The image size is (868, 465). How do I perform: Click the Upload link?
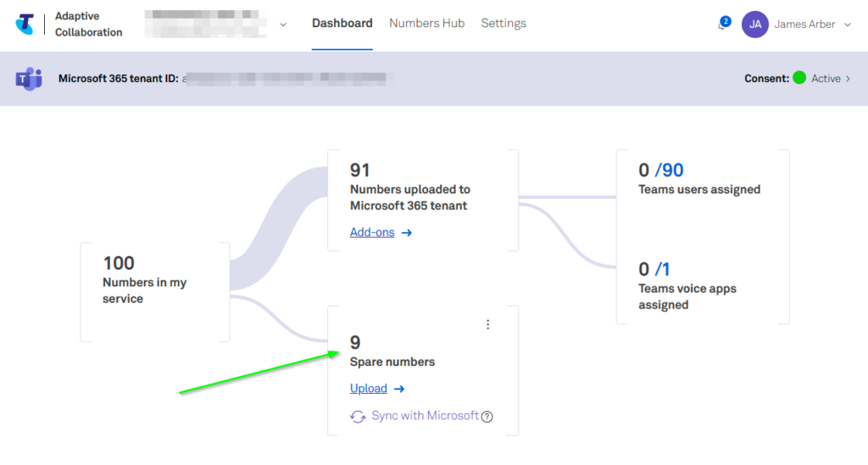click(368, 389)
